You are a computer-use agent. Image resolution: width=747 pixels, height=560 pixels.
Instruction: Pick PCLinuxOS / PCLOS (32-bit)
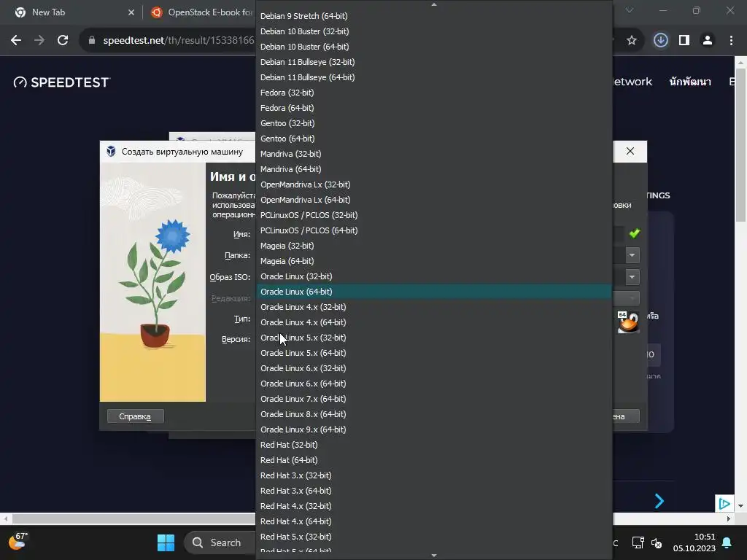click(x=434, y=215)
